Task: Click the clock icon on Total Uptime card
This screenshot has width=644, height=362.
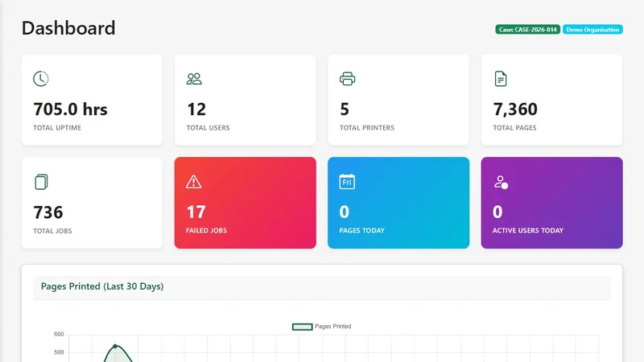Action: (x=41, y=79)
